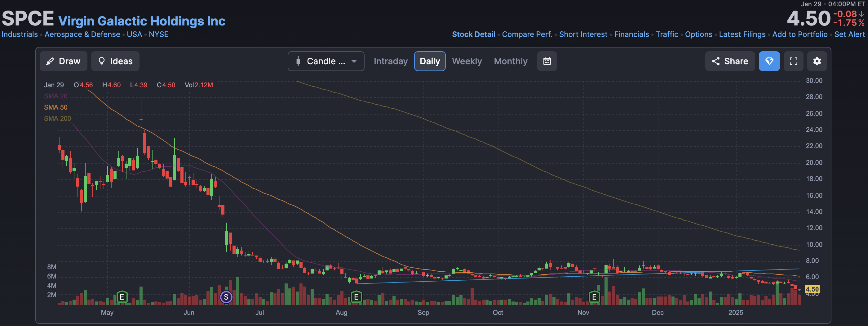The width and height of the screenshot is (868, 326).
Task: Open chart settings gear
Action: pyautogui.click(x=817, y=61)
